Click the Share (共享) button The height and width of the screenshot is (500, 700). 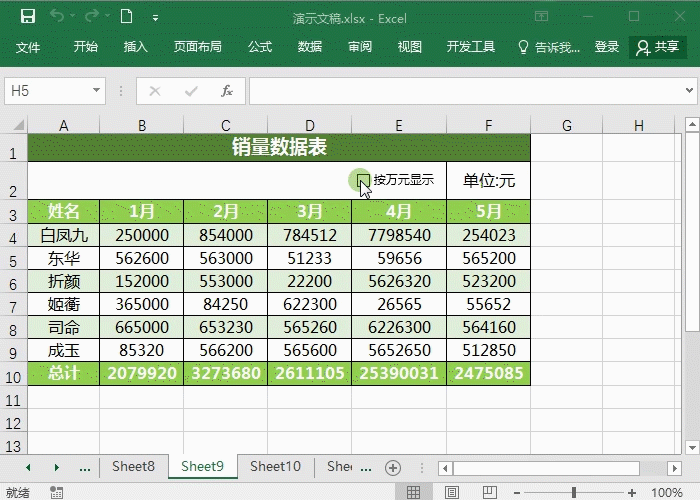(658, 47)
